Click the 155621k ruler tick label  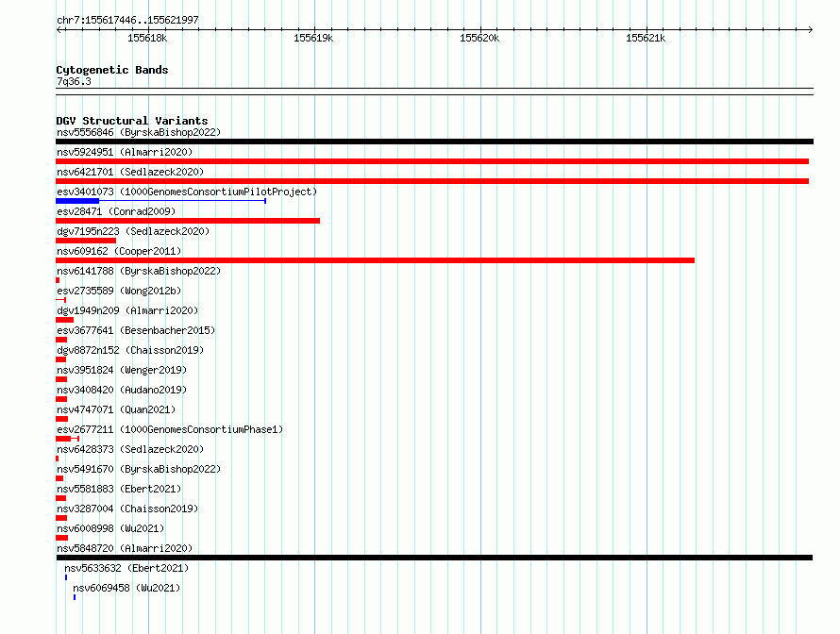point(646,38)
